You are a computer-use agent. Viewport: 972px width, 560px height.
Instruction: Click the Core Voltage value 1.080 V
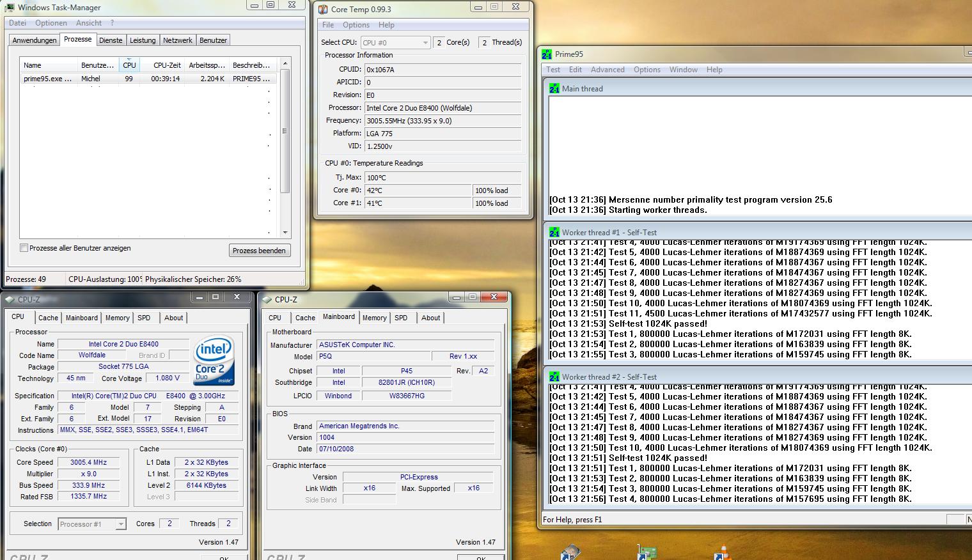168,378
